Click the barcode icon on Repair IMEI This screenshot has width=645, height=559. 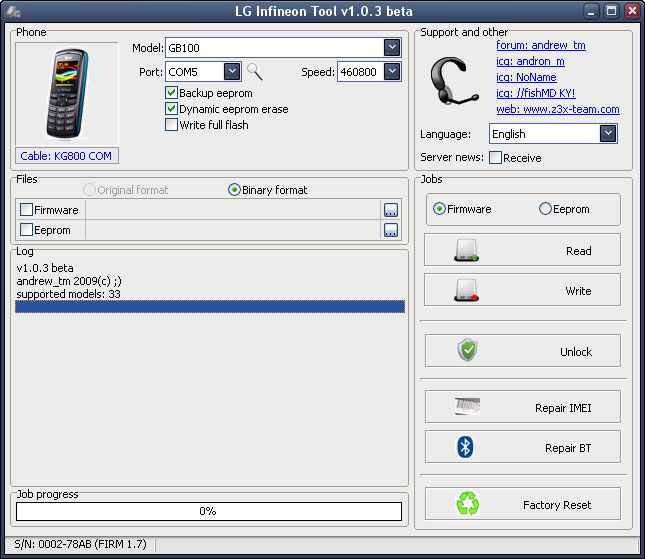tap(467, 406)
